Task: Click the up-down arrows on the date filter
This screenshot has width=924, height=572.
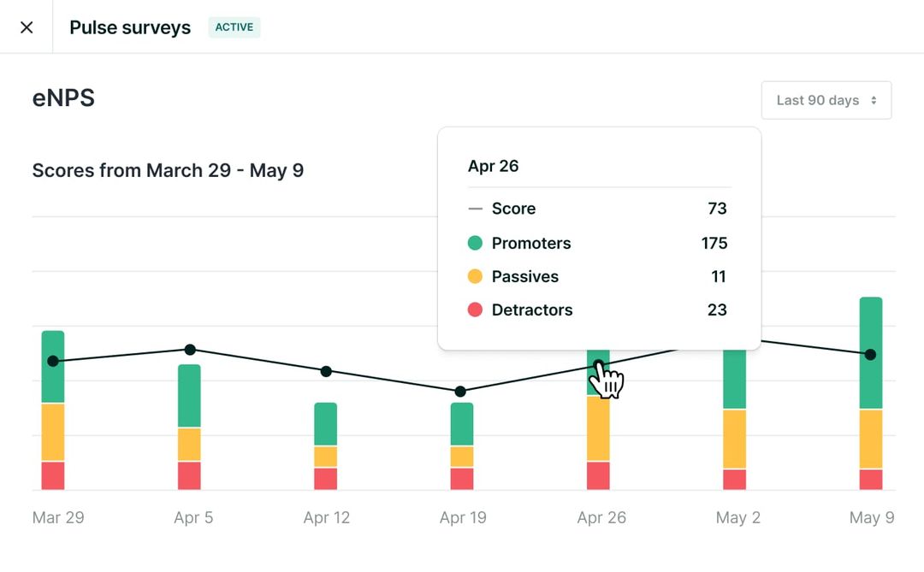Action: 874,100
